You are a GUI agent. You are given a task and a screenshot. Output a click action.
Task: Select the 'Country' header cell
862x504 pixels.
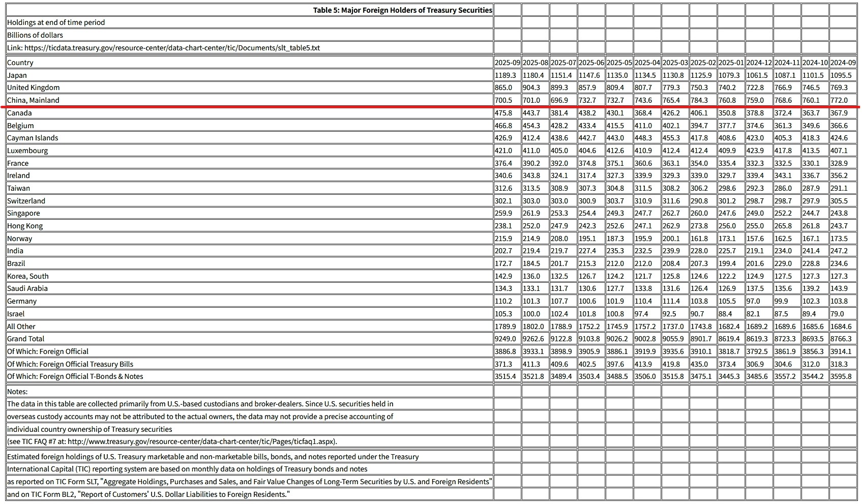coord(20,63)
